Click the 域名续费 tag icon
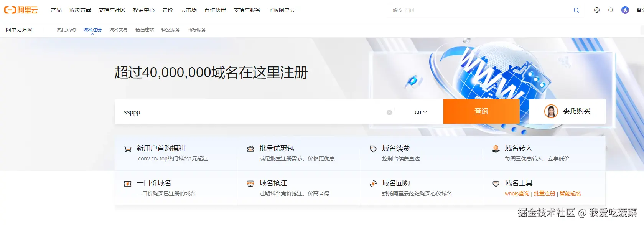This screenshot has width=644, height=225. coord(373,149)
